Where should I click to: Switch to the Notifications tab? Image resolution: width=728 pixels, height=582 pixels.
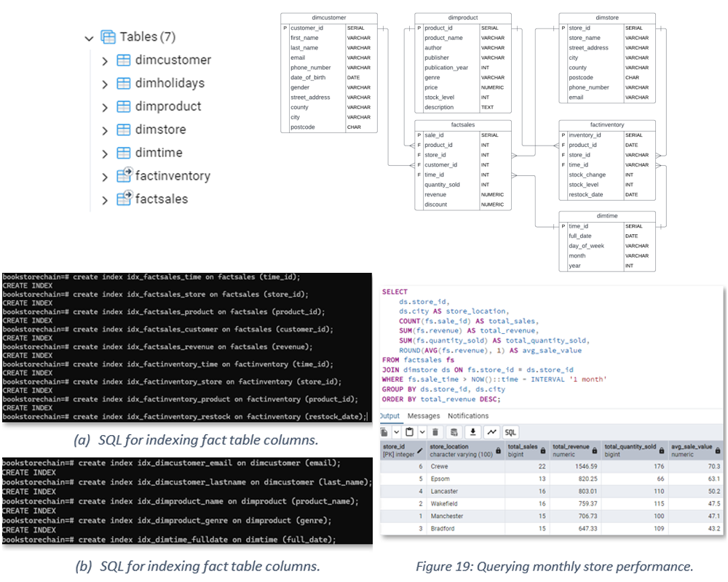[x=468, y=416]
